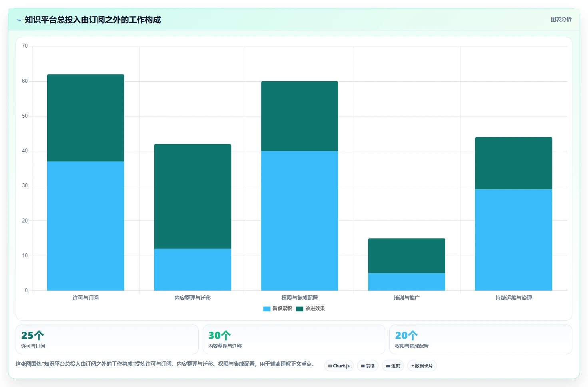Click the dark green segment for 培训与推广
The image size is (588, 387).
tap(407, 256)
